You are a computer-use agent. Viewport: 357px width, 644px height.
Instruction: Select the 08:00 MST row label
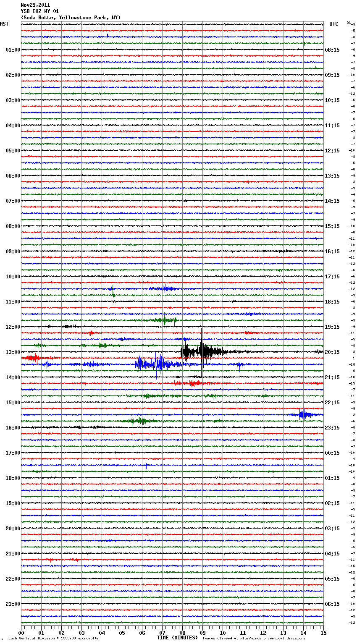click(x=13, y=226)
